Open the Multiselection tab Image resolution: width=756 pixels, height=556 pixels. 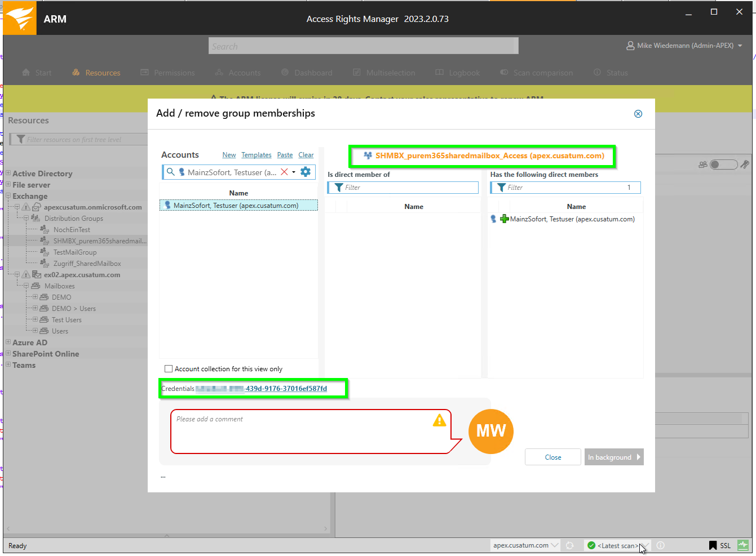(x=384, y=73)
